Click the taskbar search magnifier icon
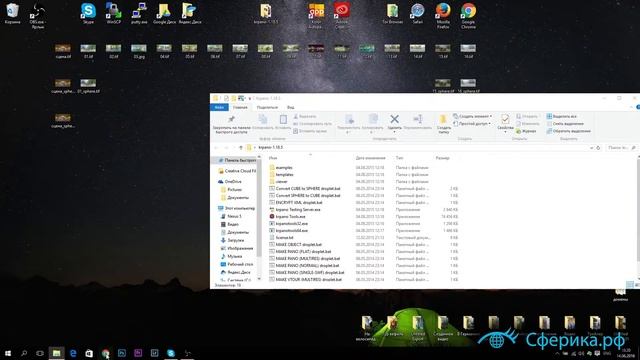 24,353
